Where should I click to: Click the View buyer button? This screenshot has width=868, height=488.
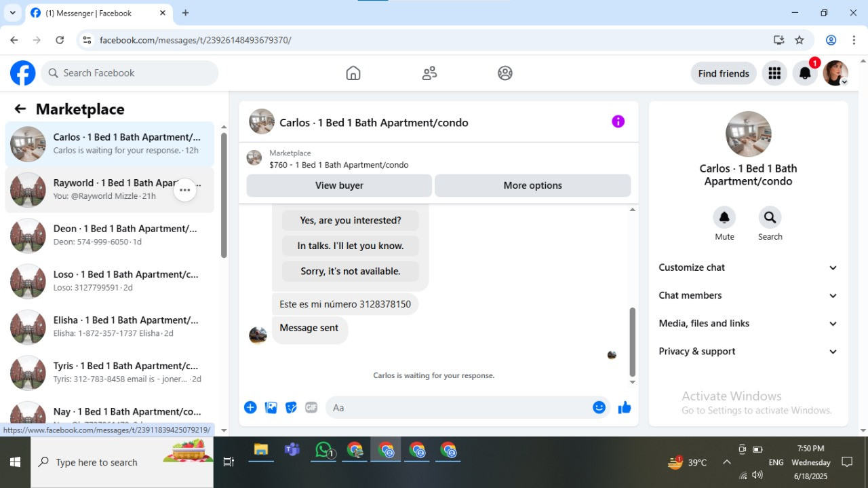[339, 185]
